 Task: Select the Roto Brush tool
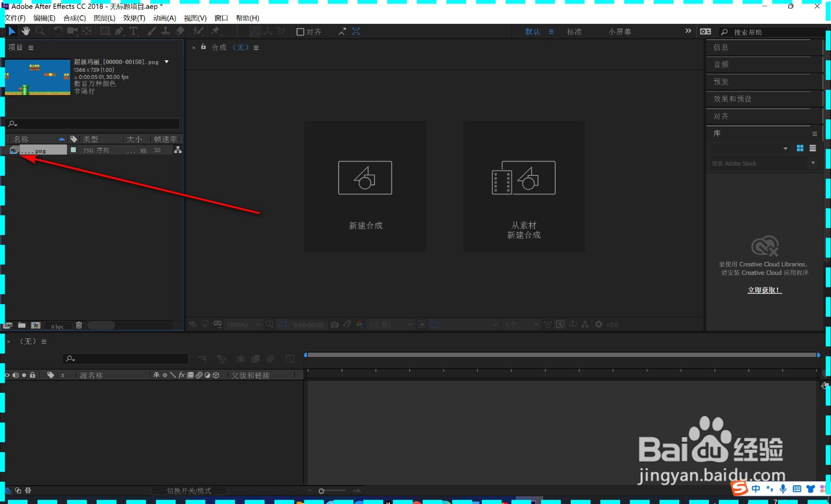(x=198, y=31)
